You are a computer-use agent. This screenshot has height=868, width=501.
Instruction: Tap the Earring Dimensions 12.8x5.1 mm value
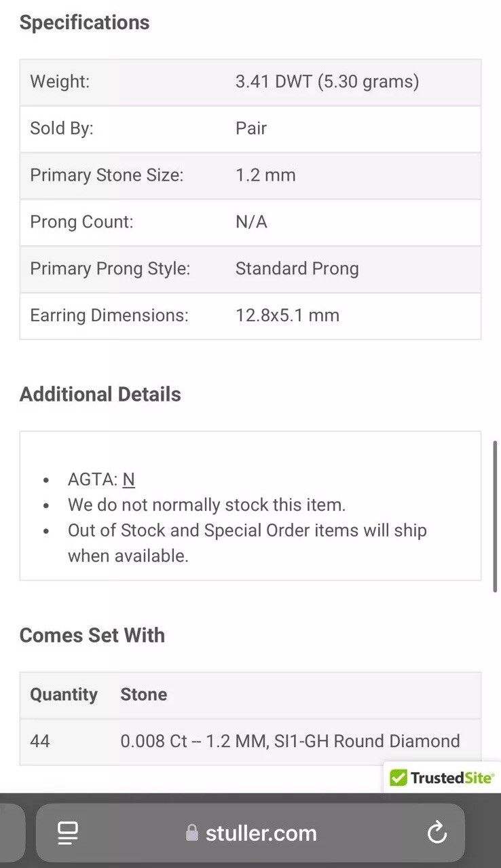[287, 316]
